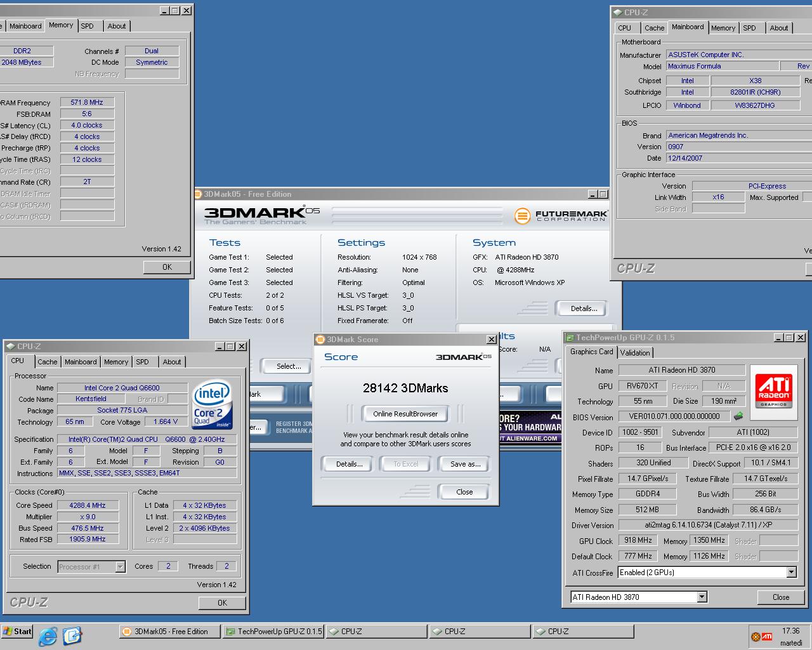
Task: Switch to 3DMark05 - Free Edition taskbar button
Action: point(170,632)
